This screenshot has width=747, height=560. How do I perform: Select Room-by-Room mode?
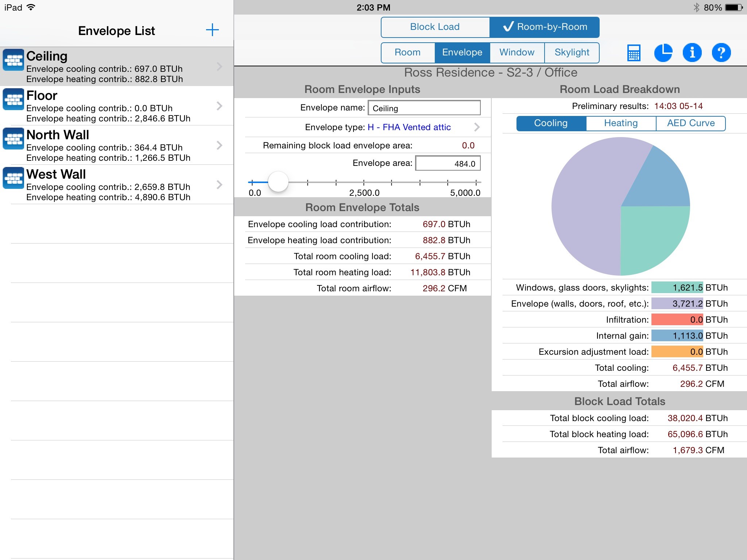545,27
